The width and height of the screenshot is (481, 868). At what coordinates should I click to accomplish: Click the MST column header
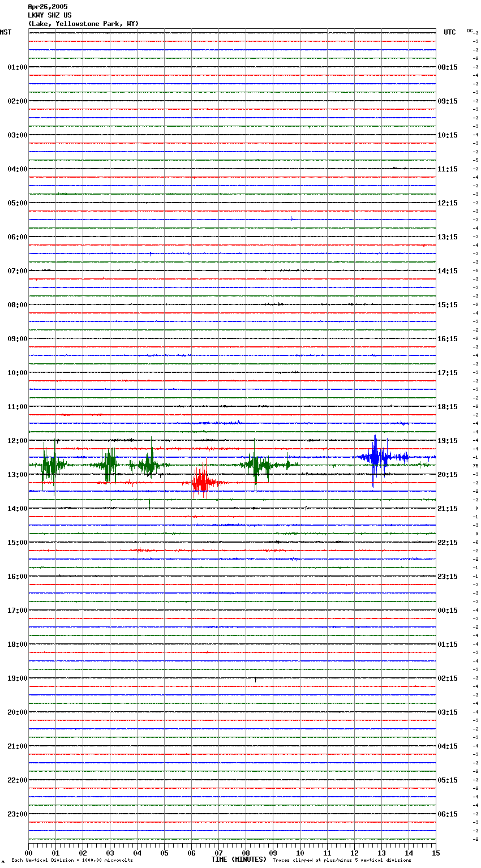click(6, 32)
